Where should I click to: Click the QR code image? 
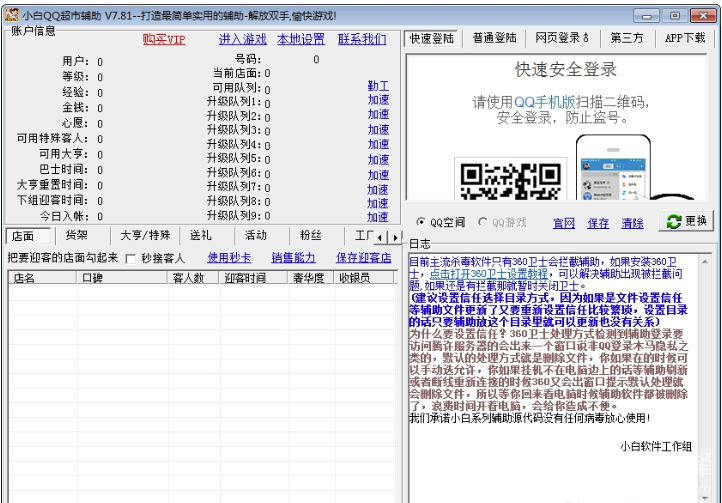coord(510,180)
